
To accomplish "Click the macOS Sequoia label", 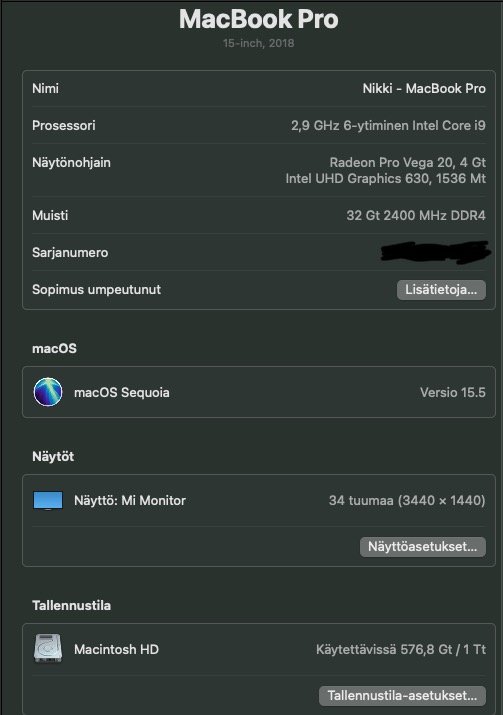I will tap(122, 392).
